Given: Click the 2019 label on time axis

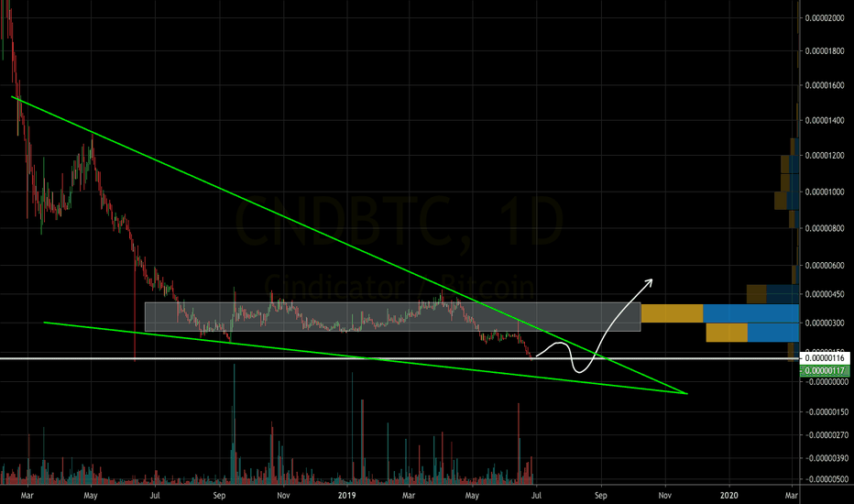Looking at the screenshot, I should 347,495.
